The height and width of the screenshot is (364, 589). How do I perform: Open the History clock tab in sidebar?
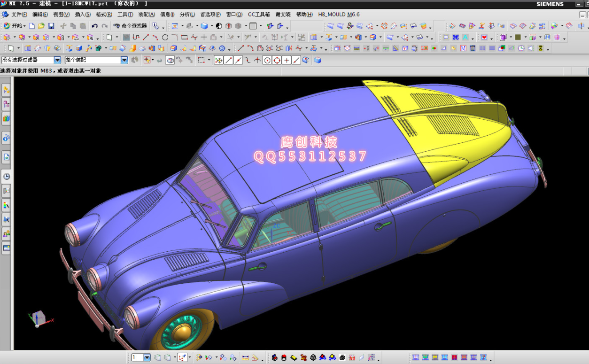[7, 177]
